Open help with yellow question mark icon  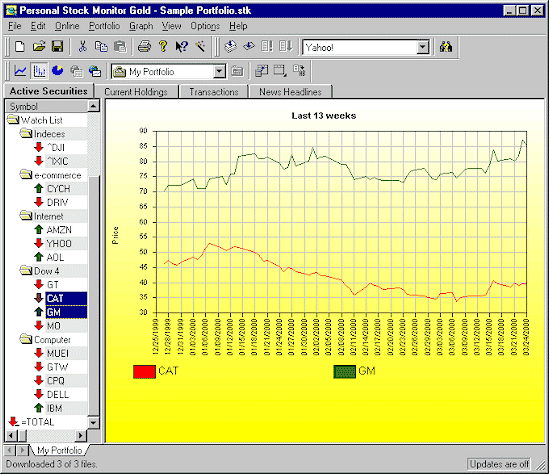pos(163,47)
